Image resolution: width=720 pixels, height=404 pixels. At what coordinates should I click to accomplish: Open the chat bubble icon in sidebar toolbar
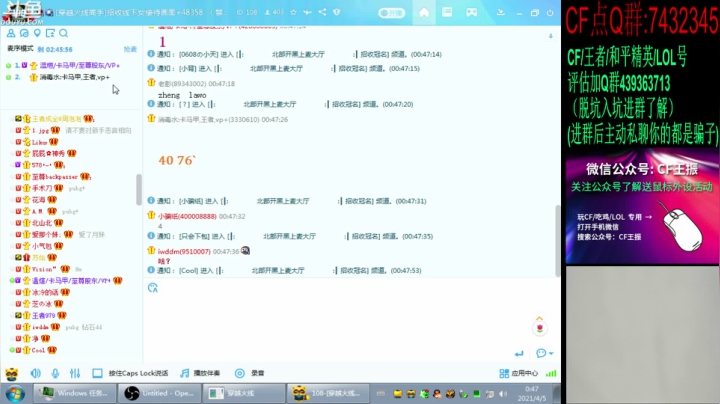[24, 33]
